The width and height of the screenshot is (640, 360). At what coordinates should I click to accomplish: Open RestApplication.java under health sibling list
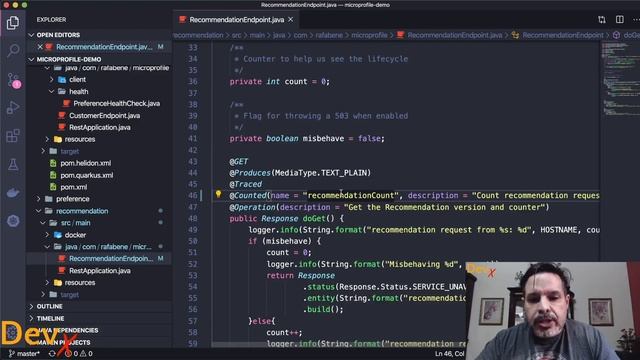click(100, 127)
